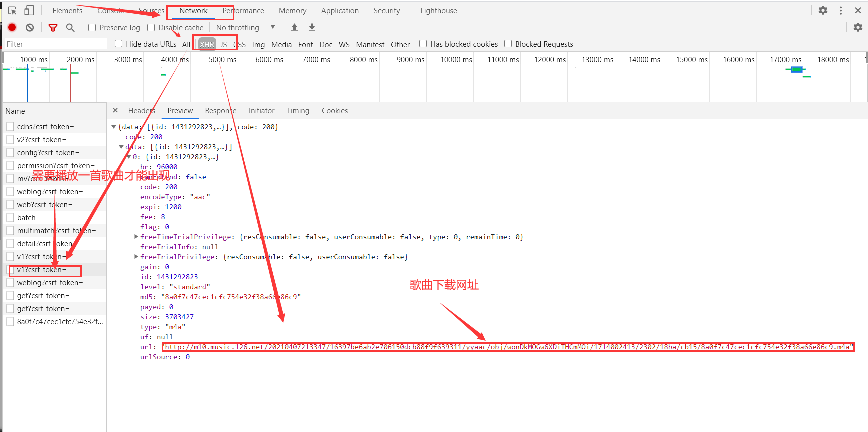Click the Name column header

[54, 111]
